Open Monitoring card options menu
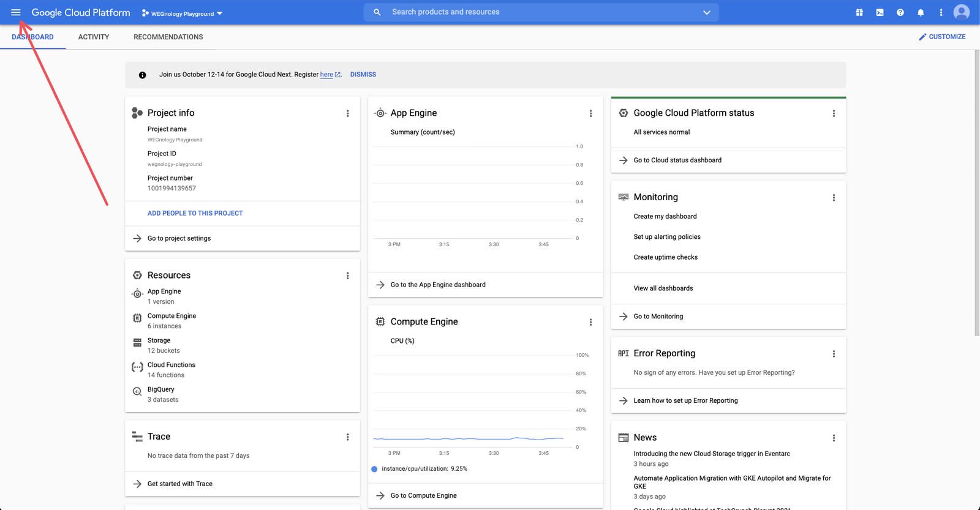The height and width of the screenshot is (510, 980). [x=834, y=198]
